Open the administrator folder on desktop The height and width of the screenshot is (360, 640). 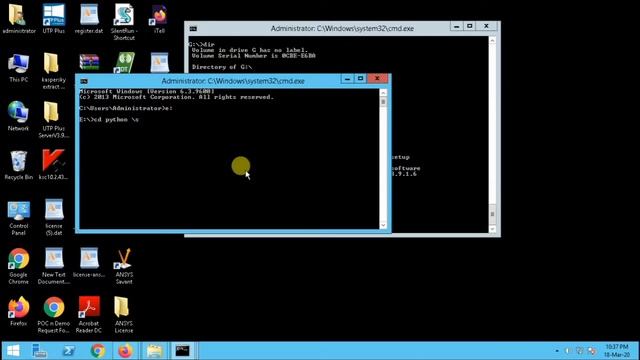[18, 19]
